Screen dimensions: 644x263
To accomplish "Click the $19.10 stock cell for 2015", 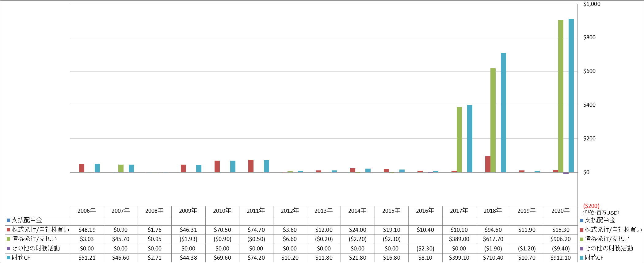I will coord(391,230).
